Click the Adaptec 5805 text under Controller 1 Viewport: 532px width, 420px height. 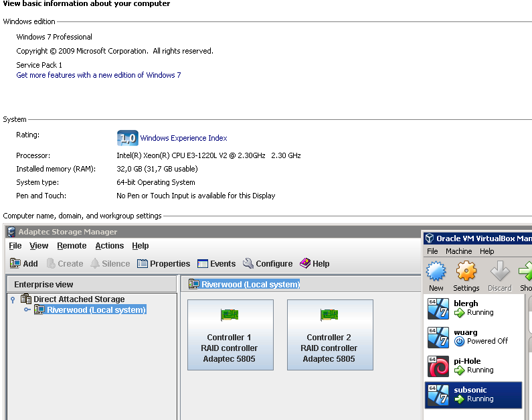click(229, 359)
